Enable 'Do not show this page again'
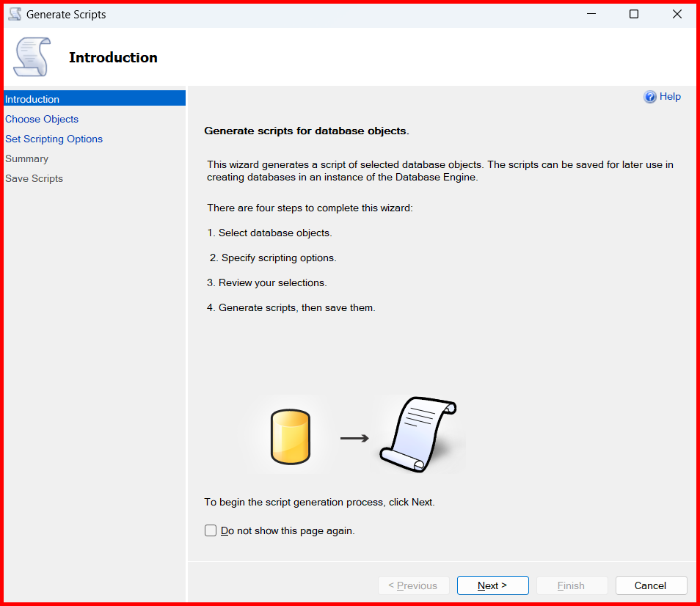 [211, 530]
